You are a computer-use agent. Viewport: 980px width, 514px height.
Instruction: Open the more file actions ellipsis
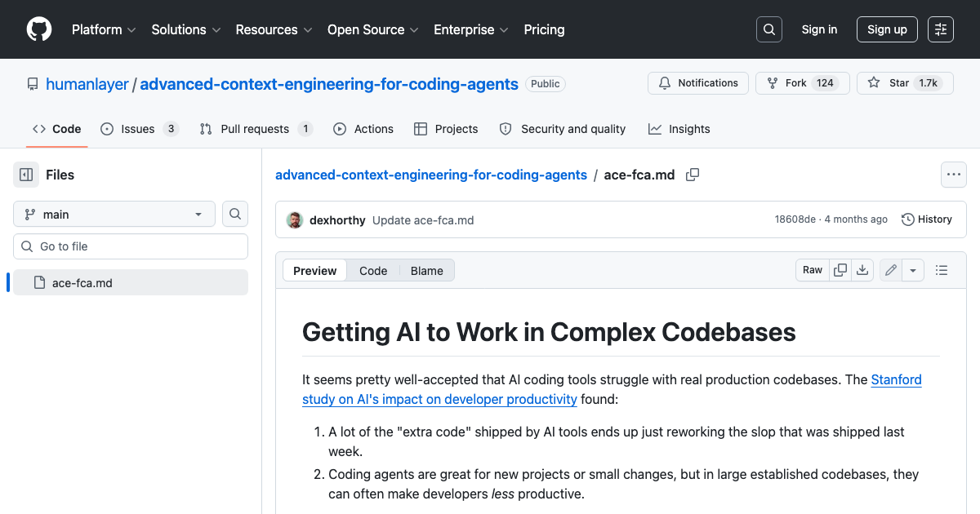coord(954,175)
